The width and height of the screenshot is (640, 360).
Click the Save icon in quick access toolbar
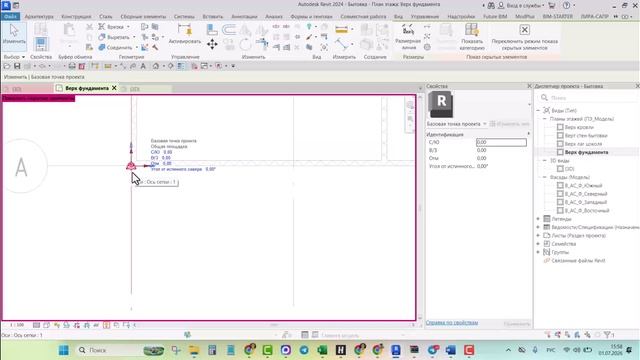click(17, 66)
